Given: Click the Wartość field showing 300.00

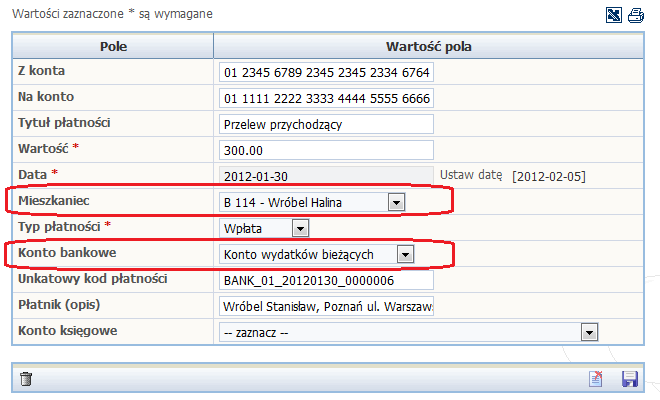Looking at the screenshot, I should coord(325,151).
